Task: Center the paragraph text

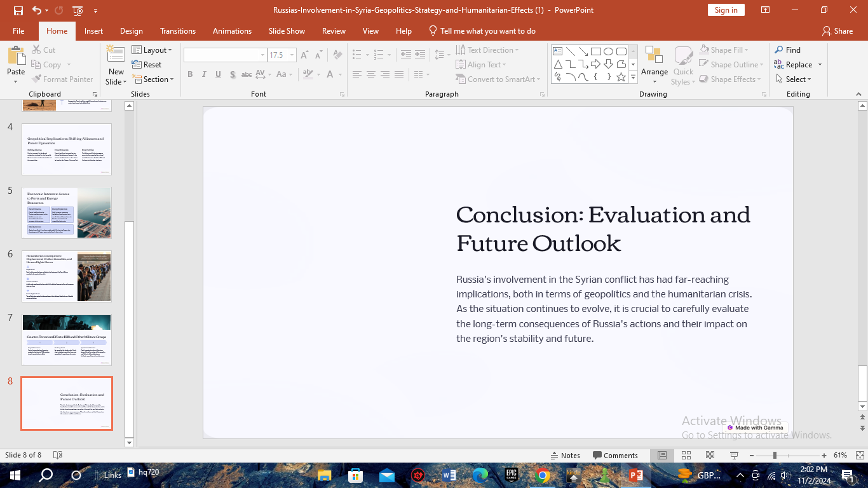Action: click(x=371, y=74)
